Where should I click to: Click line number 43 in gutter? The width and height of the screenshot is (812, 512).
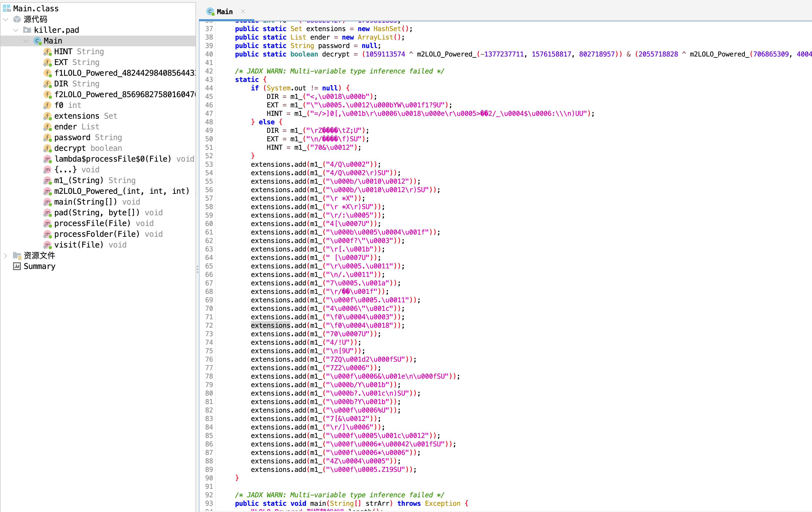click(x=209, y=80)
